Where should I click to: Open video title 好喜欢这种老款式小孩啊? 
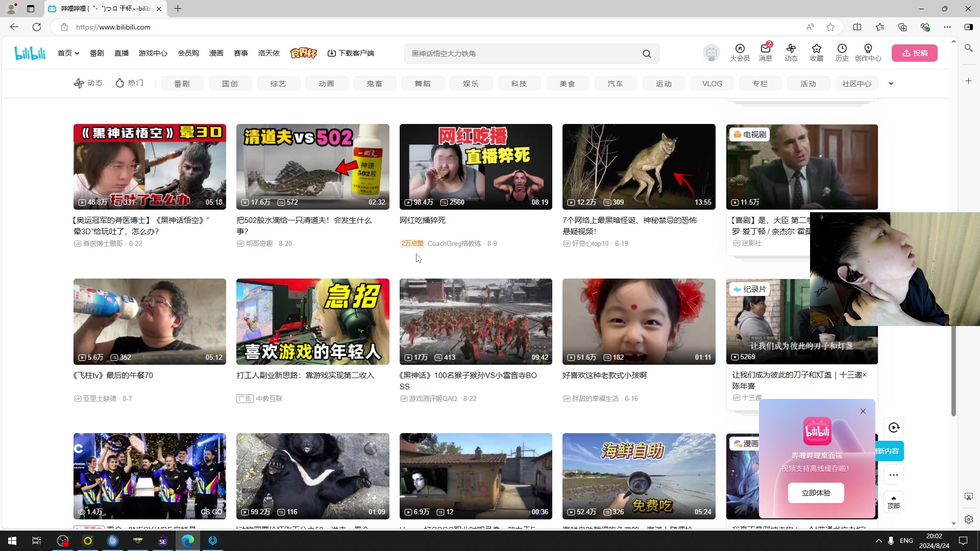[604, 375]
